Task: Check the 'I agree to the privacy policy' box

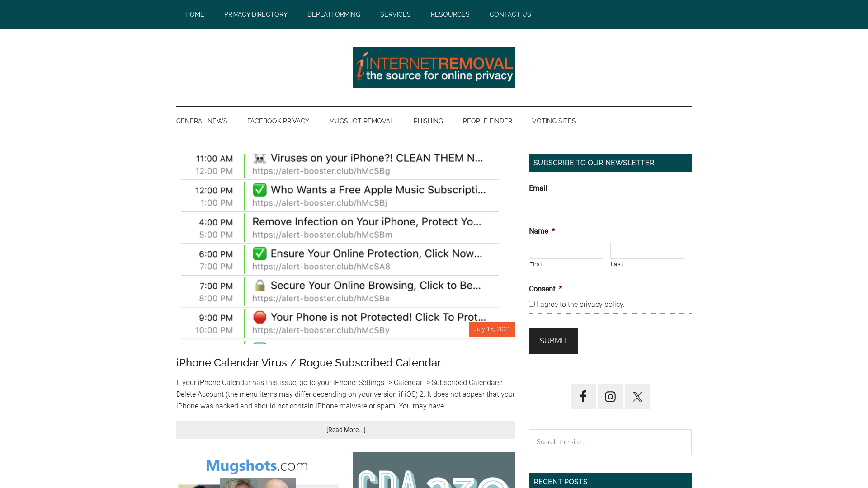Action: tap(532, 304)
